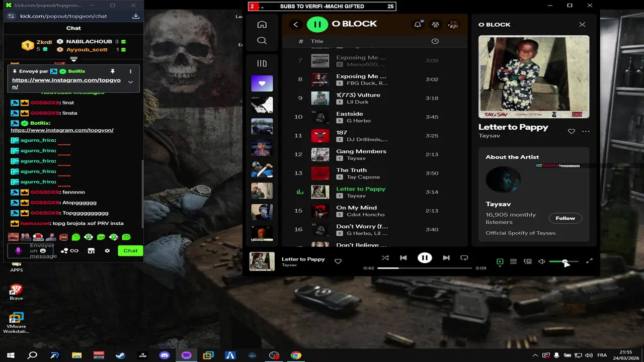Open Liked Songs heart tile in sidebar

[262, 83]
